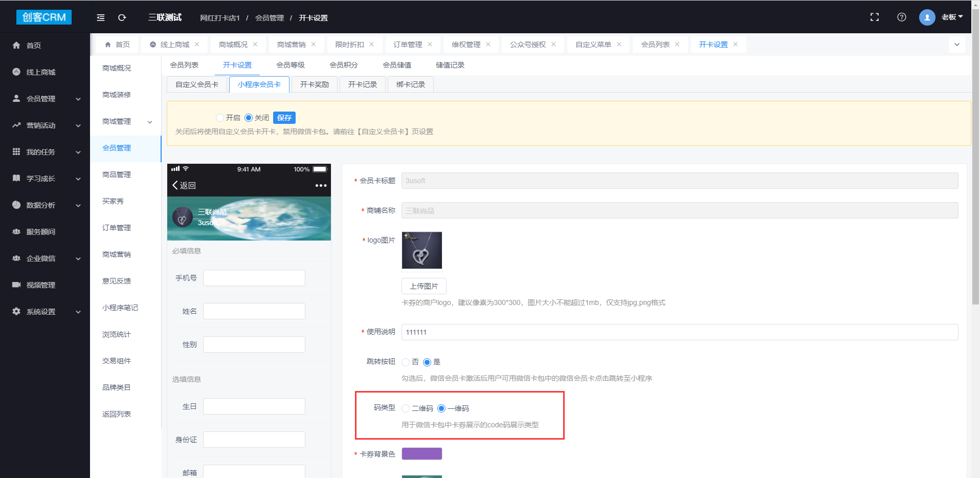Viewport: 980px width, 478px height.
Task: Switch to the 会员积分 sub-tab
Action: (x=344, y=65)
